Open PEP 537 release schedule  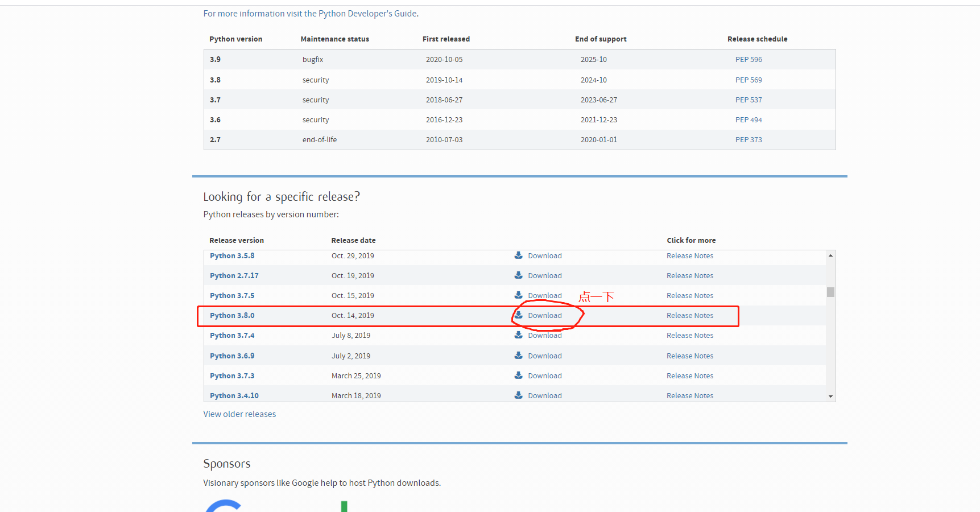click(x=749, y=100)
